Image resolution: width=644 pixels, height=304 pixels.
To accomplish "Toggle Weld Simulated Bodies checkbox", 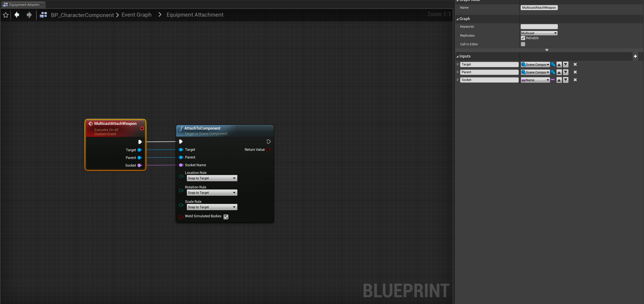I will (226, 217).
